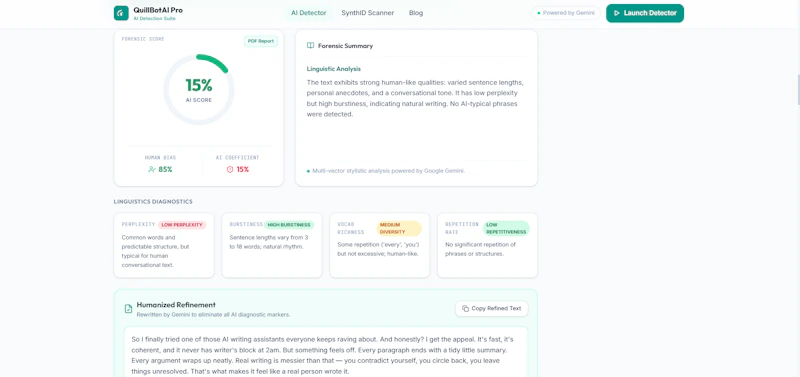The width and height of the screenshot is (800, 377).
Task: Click the QuillBotAI Pro logo icon
Action: point(121,13)
